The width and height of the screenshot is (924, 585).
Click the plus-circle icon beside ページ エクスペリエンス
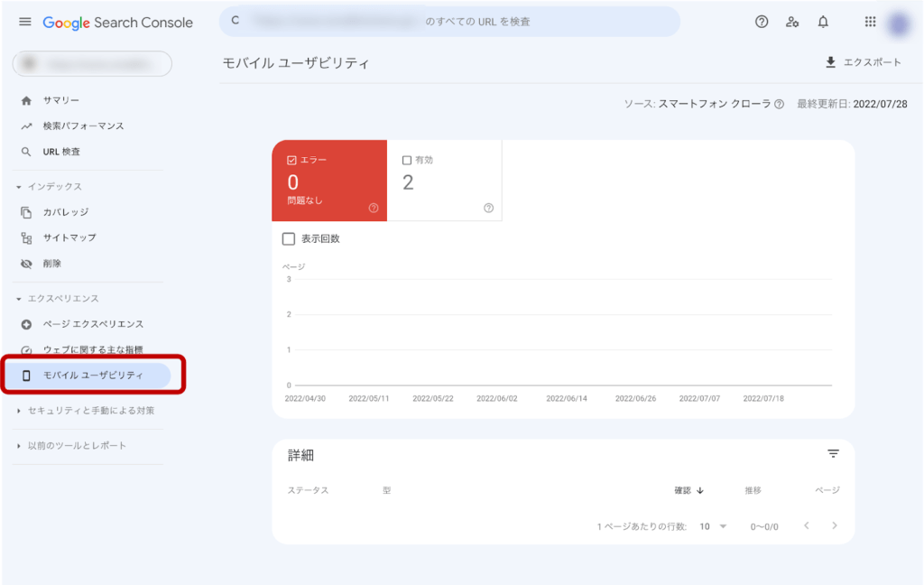click(26, 324)
